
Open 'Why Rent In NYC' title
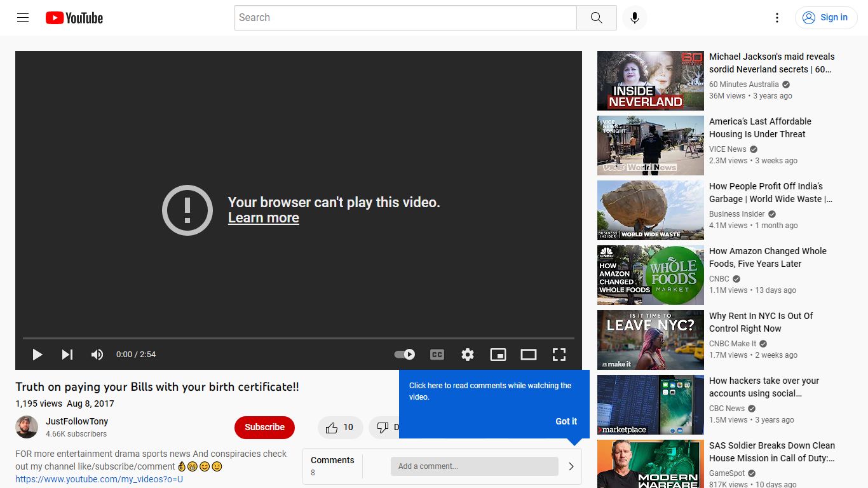coord(761,322)
